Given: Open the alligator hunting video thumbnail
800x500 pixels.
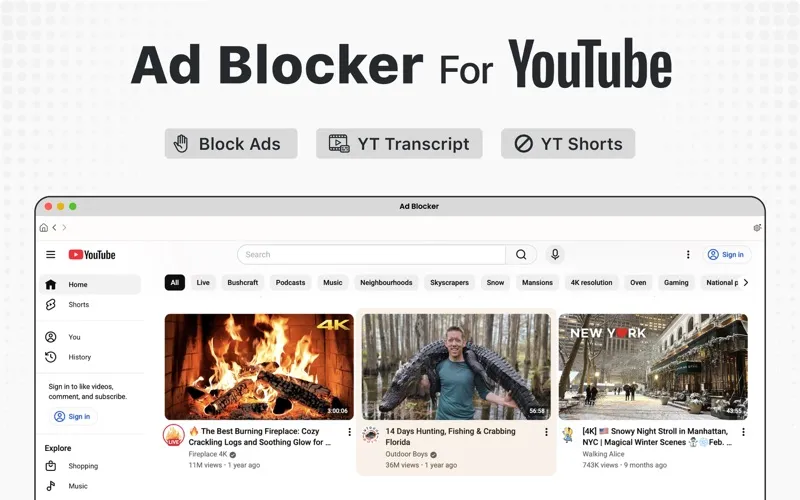Looking at the screenshot, I should [x=456, y=367].
